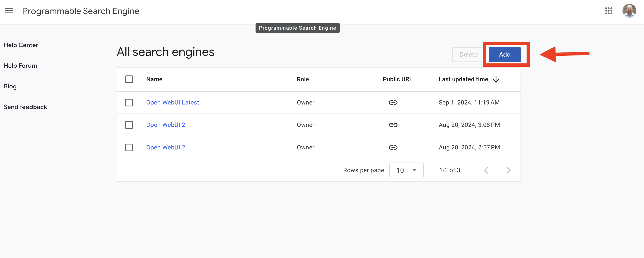Viewport: 644px width, 258px height.
Task: Click the Role column header
Action: 303,80
